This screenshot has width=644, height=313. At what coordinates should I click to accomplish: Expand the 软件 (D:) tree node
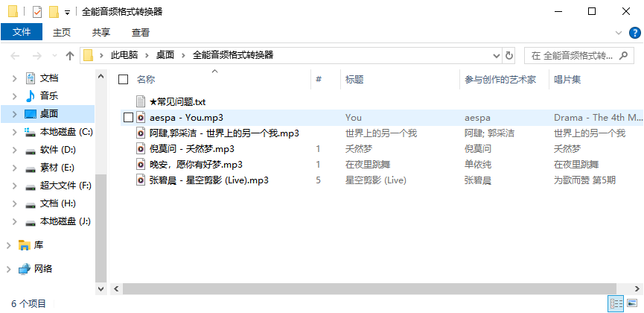point(15,150)
